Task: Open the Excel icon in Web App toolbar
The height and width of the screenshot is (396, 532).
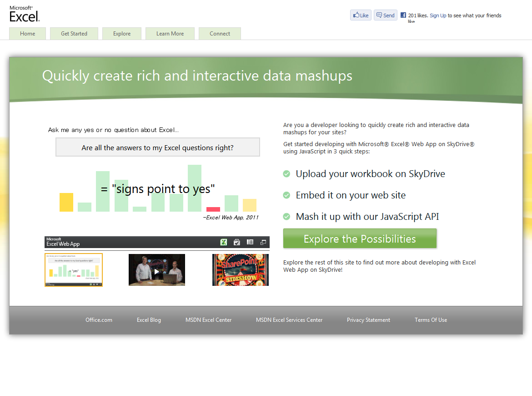Action: (224, 242)
